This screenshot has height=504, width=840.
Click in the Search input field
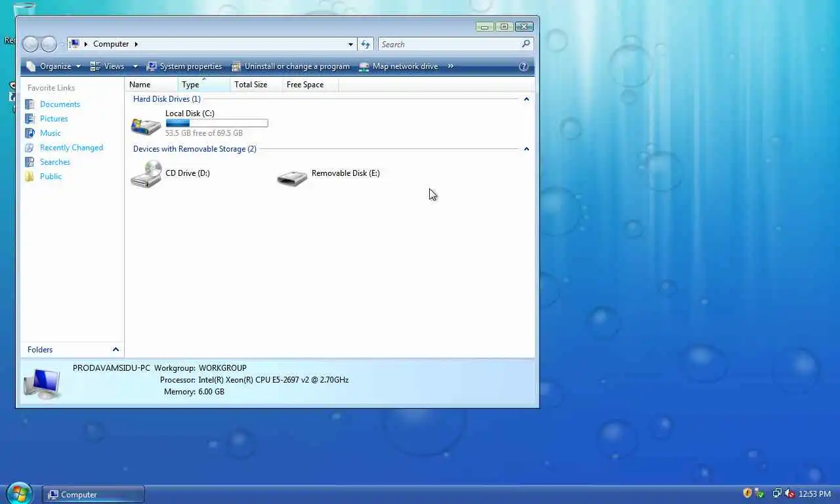449,44
